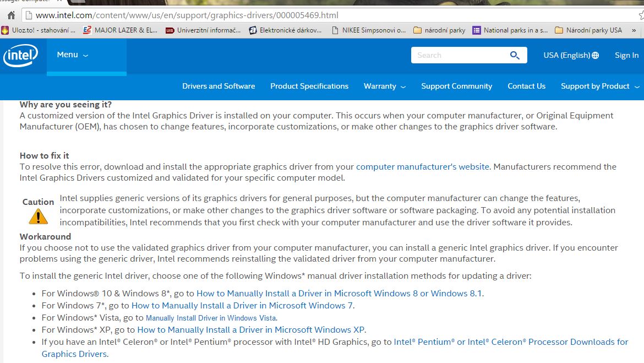Expand the Menu dropdown
Screen dimensions: 644x363
[x=72, y=55]
